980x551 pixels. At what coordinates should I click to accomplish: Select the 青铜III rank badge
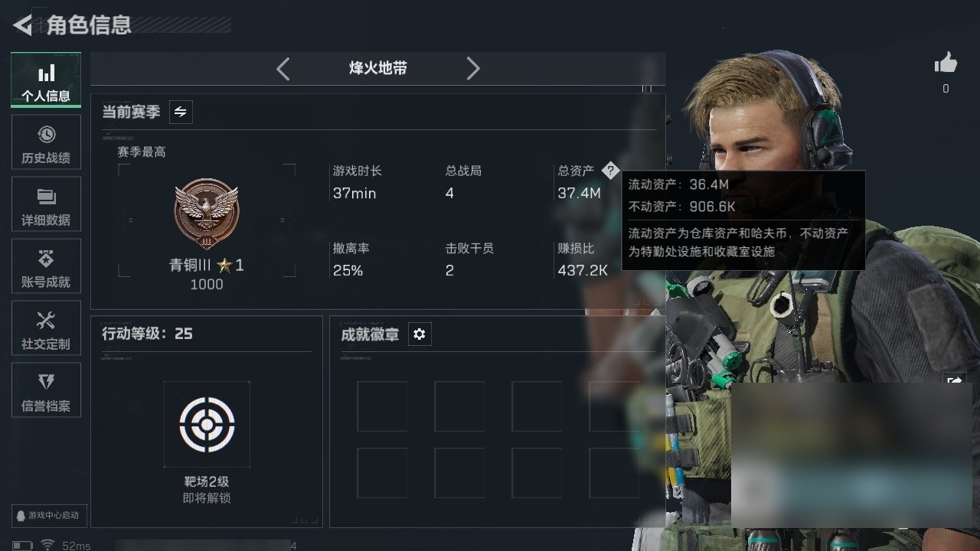click(x=207, y=214)
